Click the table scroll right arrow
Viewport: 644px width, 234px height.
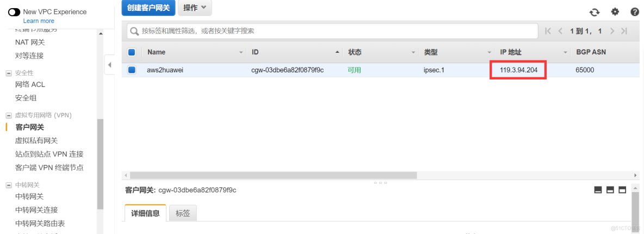(x=635, y=175)
